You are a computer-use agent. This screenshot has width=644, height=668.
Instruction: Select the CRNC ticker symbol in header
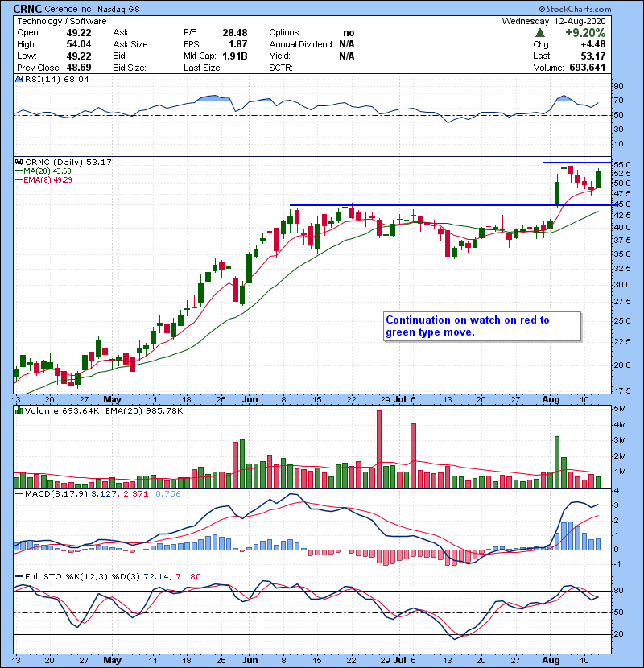(27, 9)
